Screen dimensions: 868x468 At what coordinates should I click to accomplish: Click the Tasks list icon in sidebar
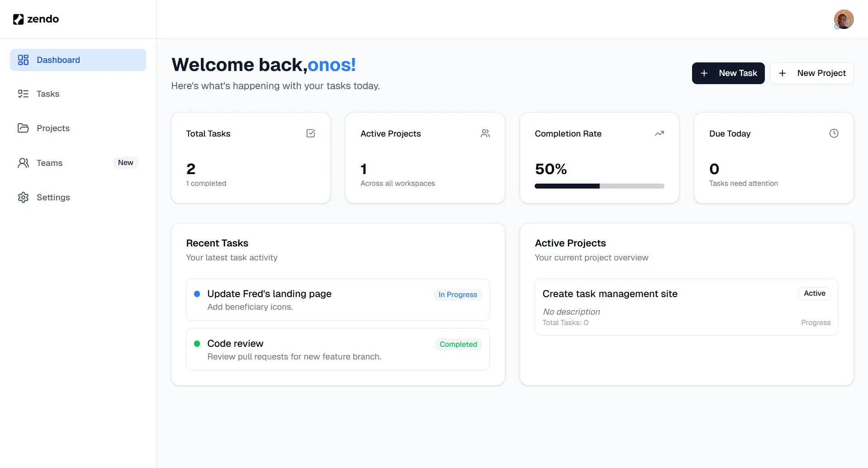point(23,94)
